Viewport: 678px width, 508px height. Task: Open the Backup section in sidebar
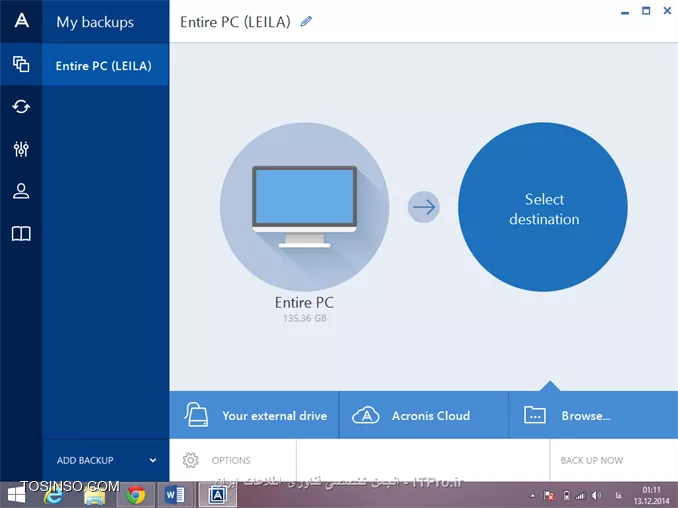pyautogui.click(x=21, y=64)
